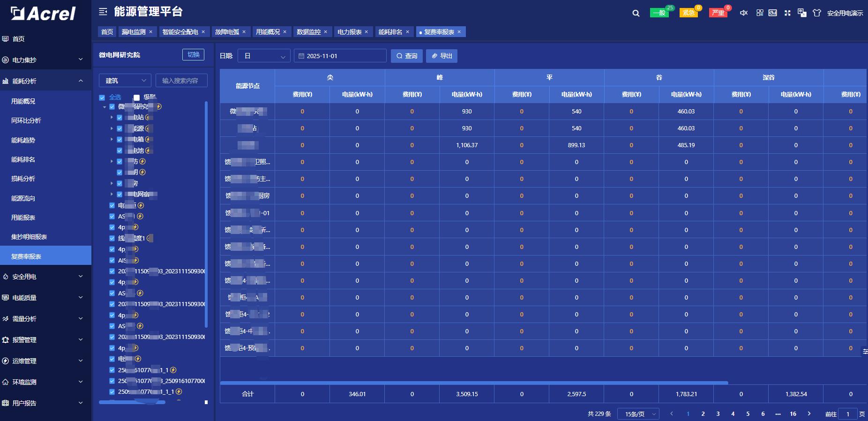Switch language with the translate icon
Screen dimensions: 868x421
pos(802,13)
